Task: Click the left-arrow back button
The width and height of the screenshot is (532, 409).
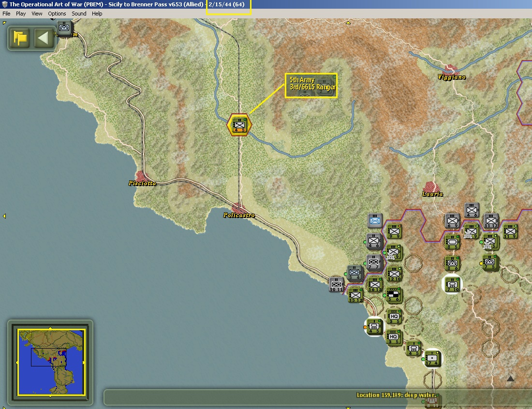Action: [43, 38]
